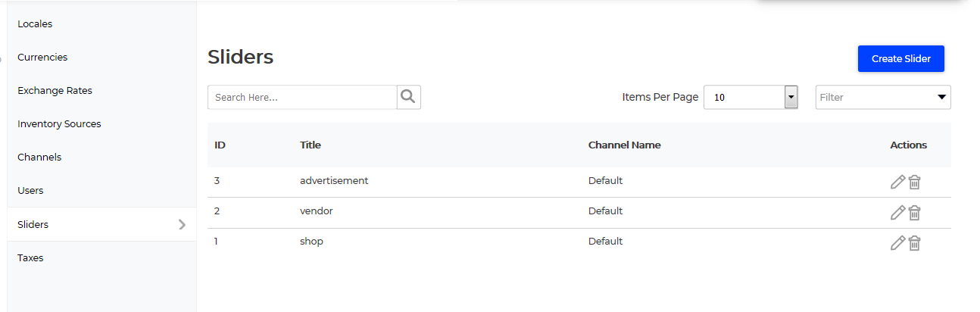Sort by the Channel Name header

pos(624,145)
